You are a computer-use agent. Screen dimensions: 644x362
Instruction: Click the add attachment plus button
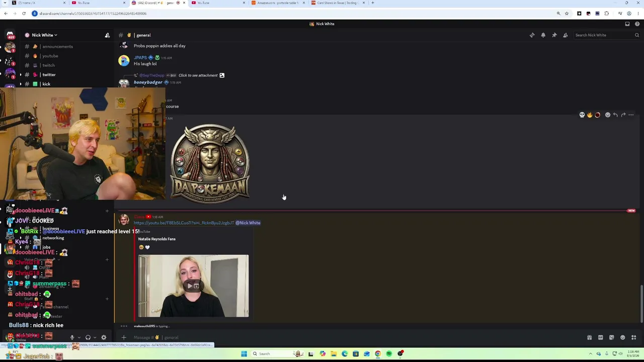click(124, 338)
